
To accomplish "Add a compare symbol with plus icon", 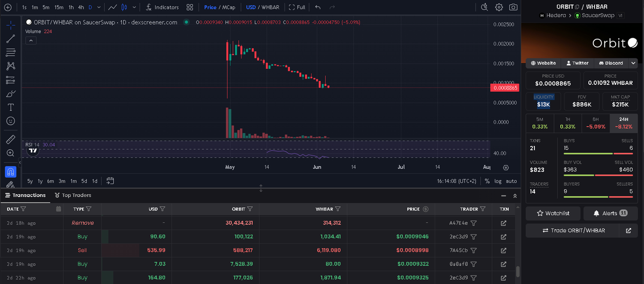I will pos(8,8).
